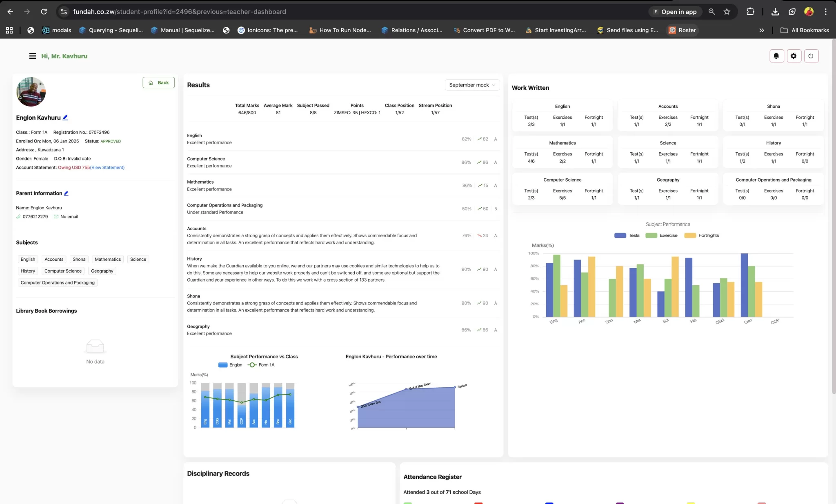
Task: Toggle Exercise series in chart legend
Action: click(x=661, y=235)
